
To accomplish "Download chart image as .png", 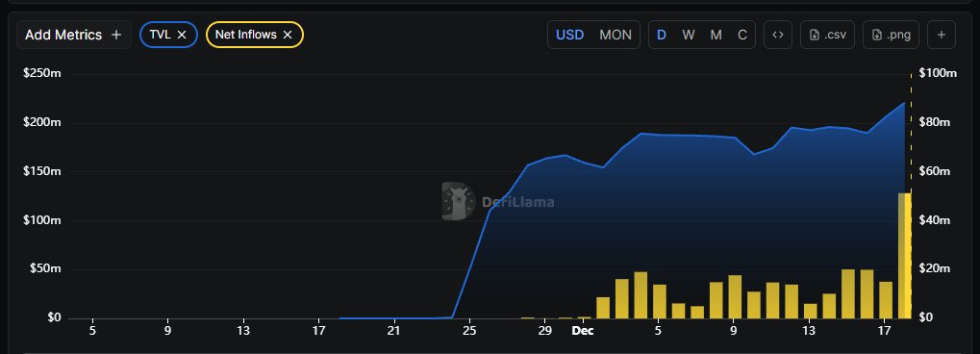I will tap(892, 35).
